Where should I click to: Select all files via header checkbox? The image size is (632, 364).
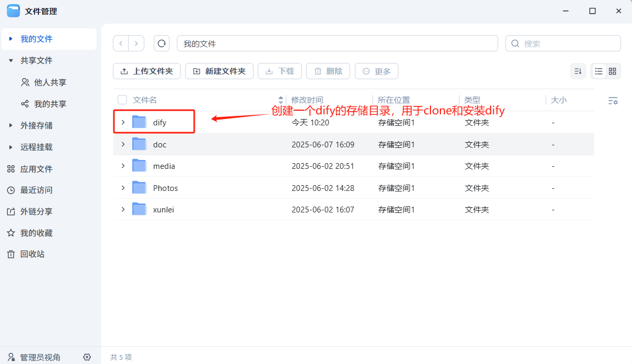pyautogui.click(x=123, y=100)
